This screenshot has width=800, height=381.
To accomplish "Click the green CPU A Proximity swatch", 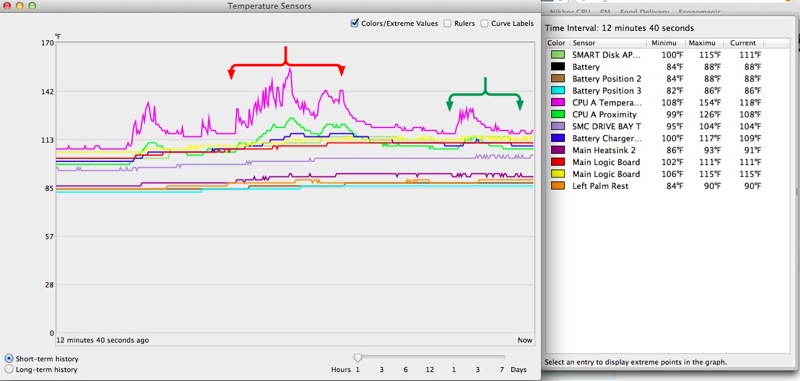I will tap(558, 115).
